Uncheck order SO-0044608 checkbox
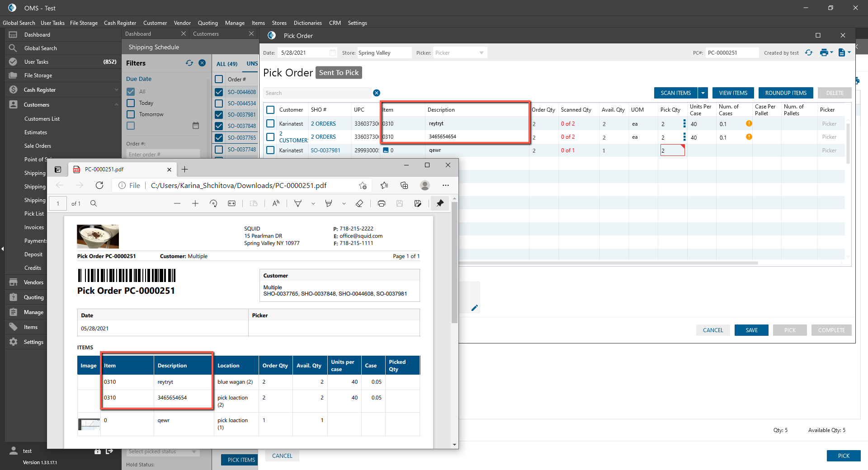Image resolution: width=868 pixels, height=470 pixels. coord(219,92)
